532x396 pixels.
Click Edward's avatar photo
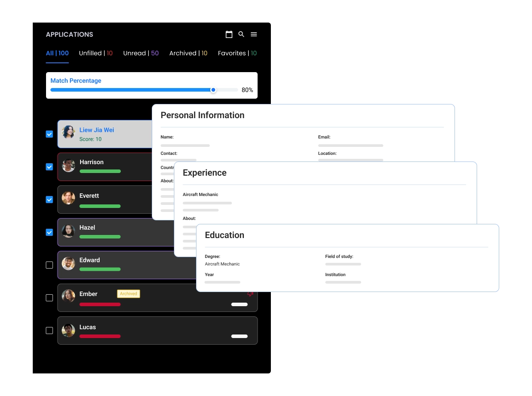coord(68,264)
